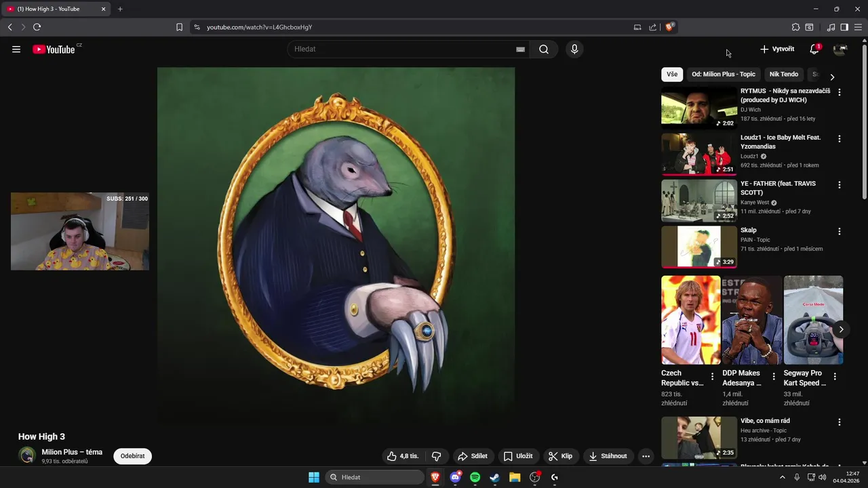Open the Loudz1 Ice Baby Melt thumbnail
This screenshot has width=868, height=488.
tap(699, 154)
